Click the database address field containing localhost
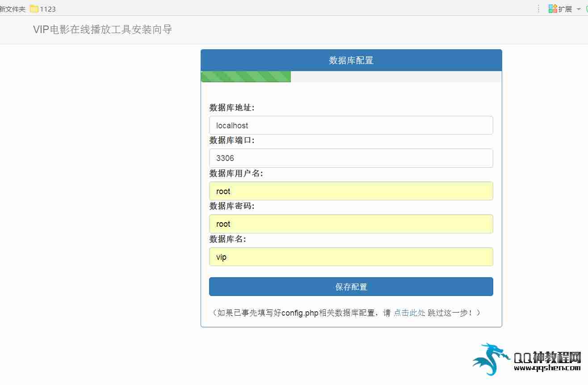 351,125
